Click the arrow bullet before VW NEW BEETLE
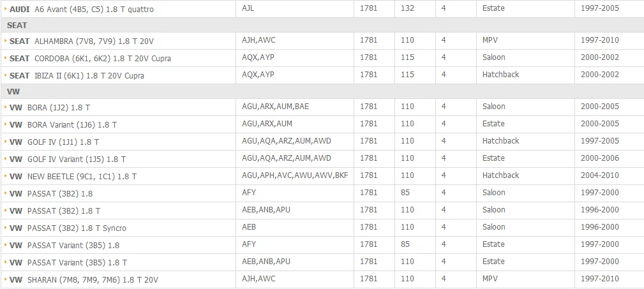The image size is (644, 289). [x=5, y=176]
